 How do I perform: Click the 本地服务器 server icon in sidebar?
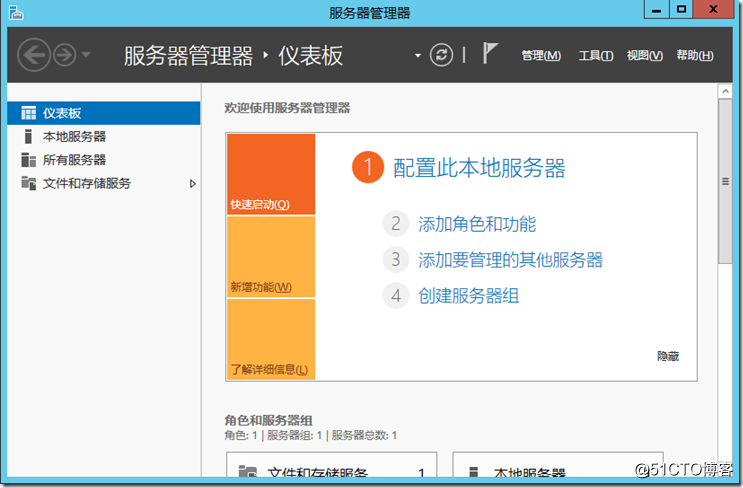[28, 136]
